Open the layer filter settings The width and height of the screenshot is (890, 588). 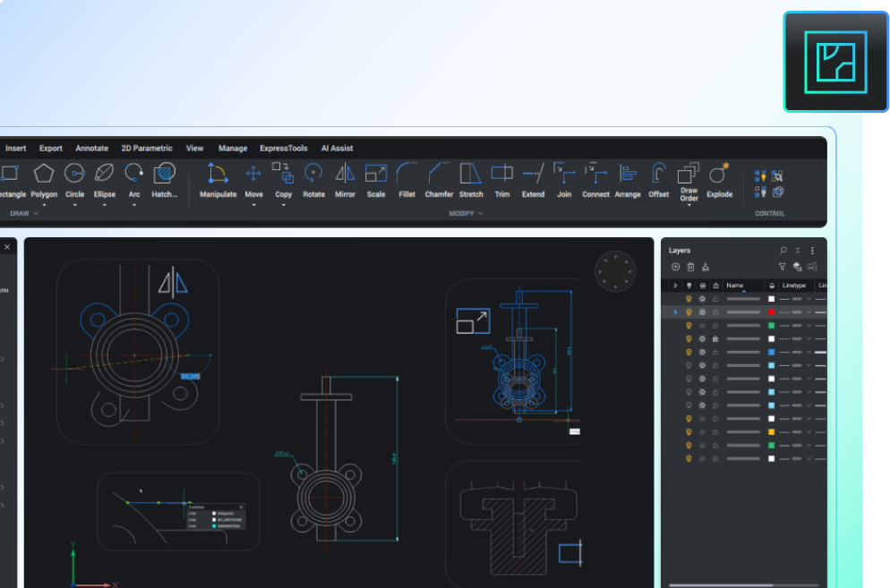point(783,267)
